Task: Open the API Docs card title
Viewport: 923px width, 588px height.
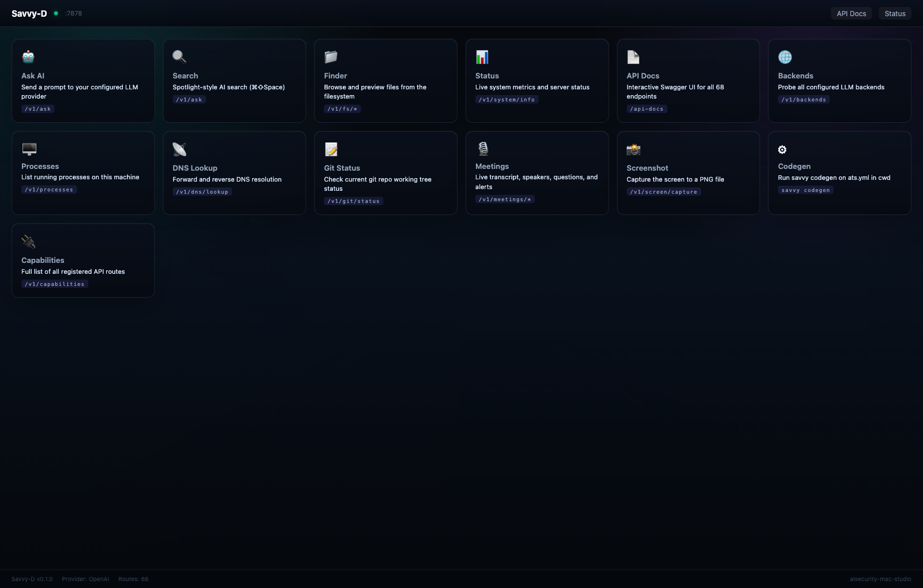Action: pos(643,76)
